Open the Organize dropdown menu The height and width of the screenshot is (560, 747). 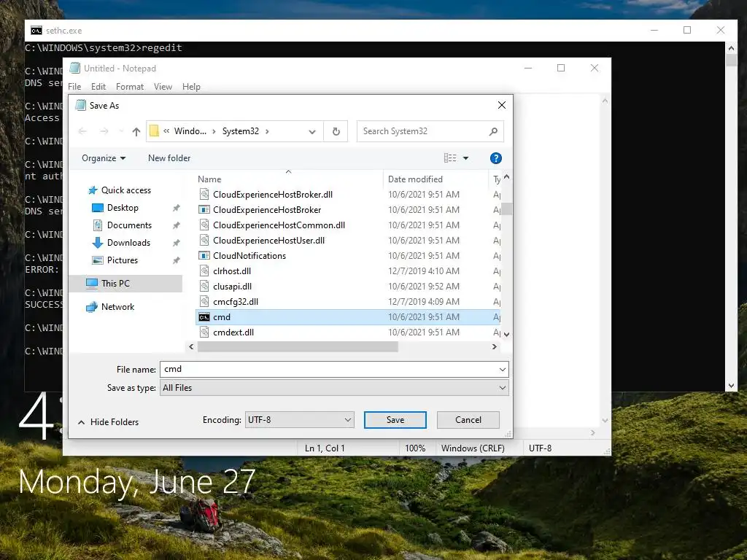[x=104, y=158]
